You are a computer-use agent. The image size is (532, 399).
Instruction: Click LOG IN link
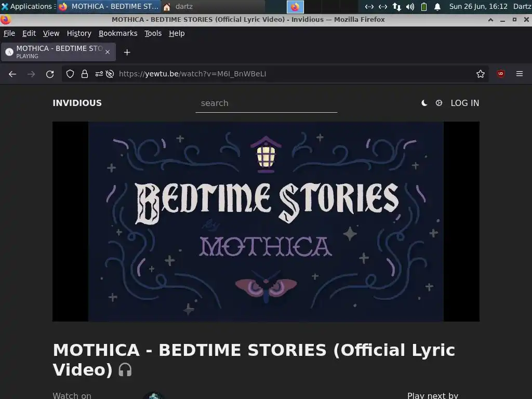point(464,103)
